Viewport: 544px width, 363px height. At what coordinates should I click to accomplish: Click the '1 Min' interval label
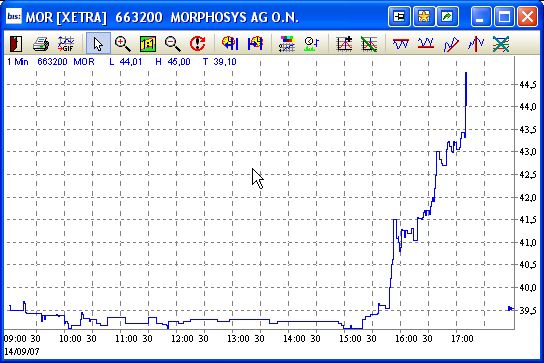click(x=18, y=62)
